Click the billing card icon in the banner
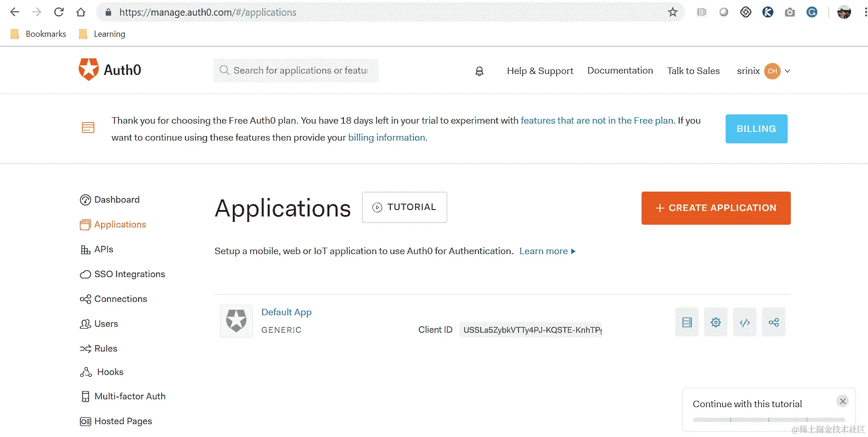The image size is (868, 437). [88, 128]
